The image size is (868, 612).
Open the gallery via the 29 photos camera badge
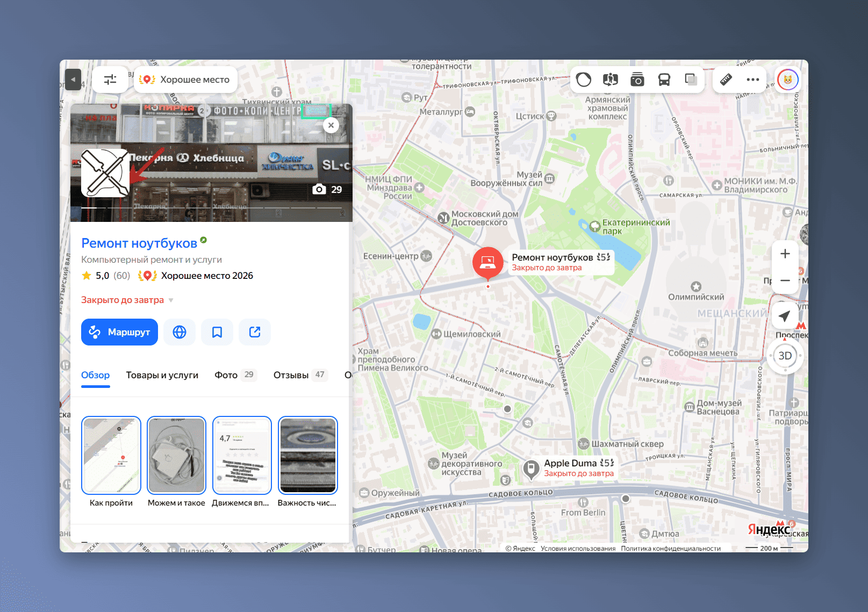click(x=327, y=189)
